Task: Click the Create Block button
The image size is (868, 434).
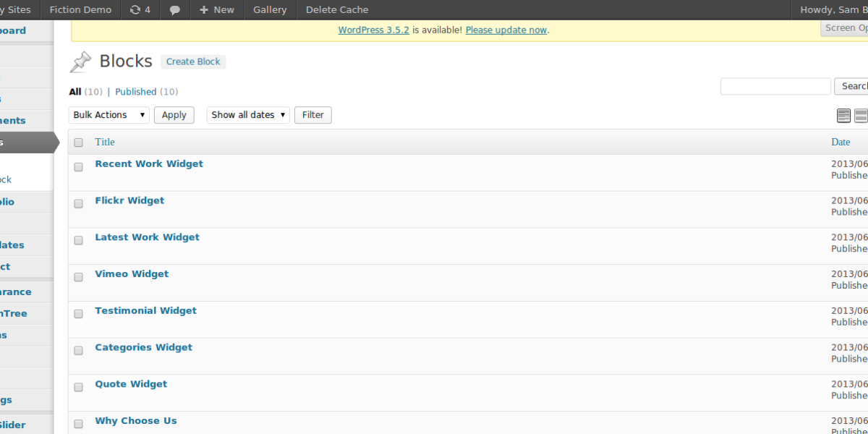Action: pyautogui.click(x=193, y=61)
